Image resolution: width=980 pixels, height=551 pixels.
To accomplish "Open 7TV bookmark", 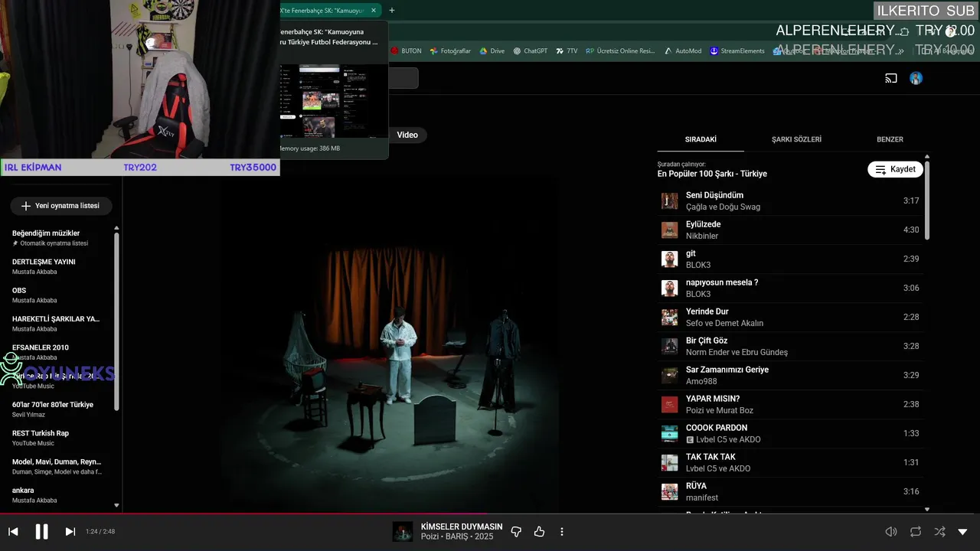I will pyautogui.click(x=567, y=51).
